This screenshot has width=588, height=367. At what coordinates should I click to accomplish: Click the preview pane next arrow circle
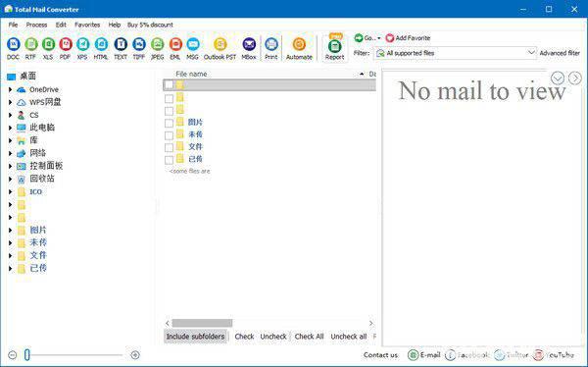575,79
